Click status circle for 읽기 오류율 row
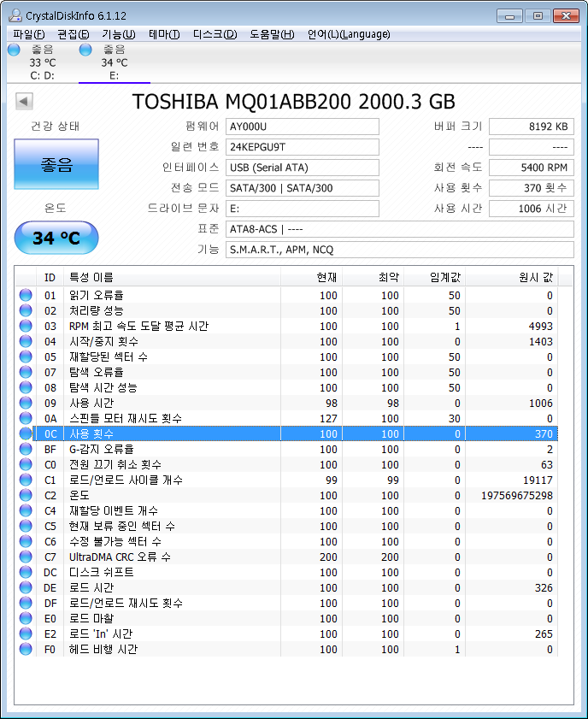Screen dimensions: 588x719 pyautogui.click(x=26, y=296)
